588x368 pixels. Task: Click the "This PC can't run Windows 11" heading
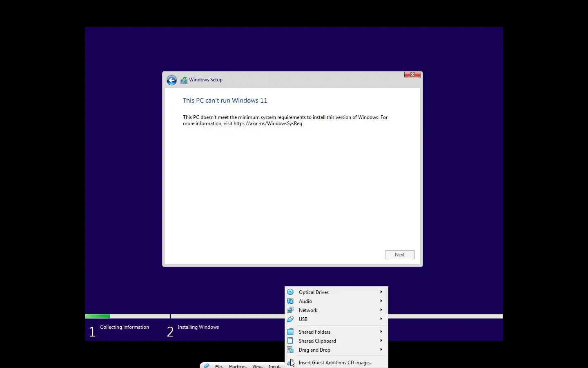(225, 101)
